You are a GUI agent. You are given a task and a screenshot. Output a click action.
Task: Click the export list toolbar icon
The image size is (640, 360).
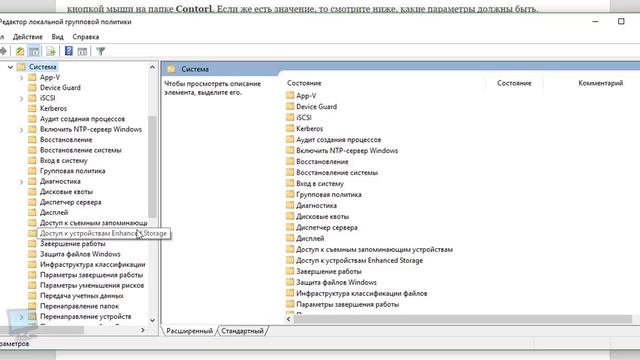pos(51,51)
